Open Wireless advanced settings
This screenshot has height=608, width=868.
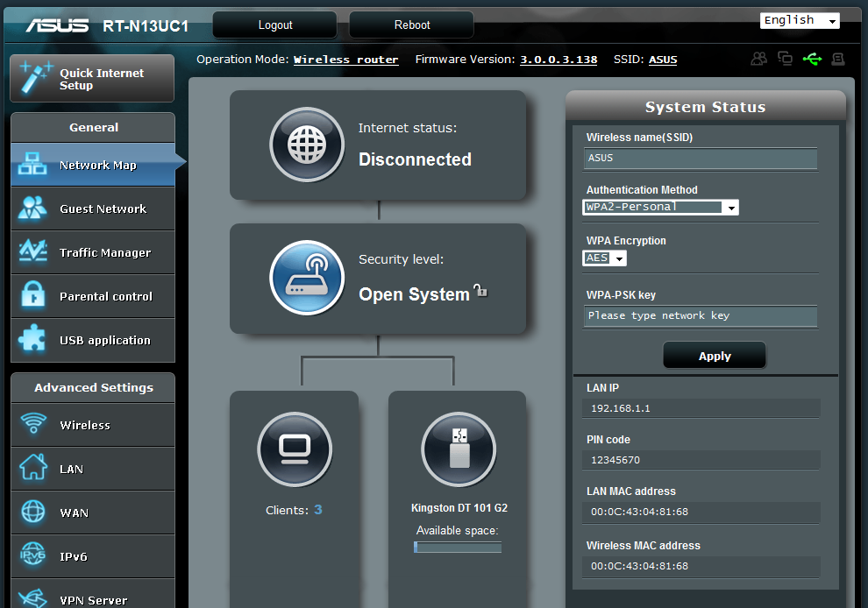93,425
